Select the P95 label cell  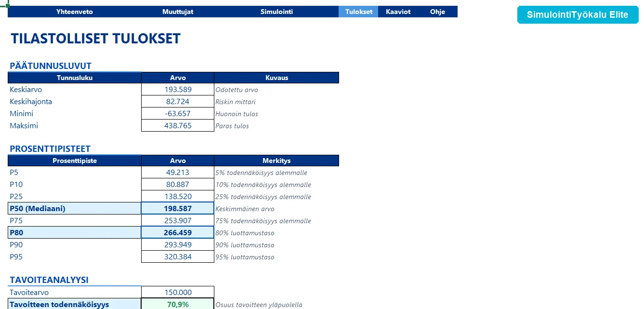coord(75,257)
